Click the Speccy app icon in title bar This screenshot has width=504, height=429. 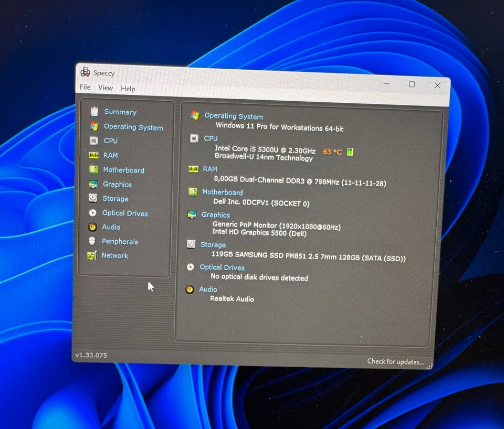(x=85, y=72)
